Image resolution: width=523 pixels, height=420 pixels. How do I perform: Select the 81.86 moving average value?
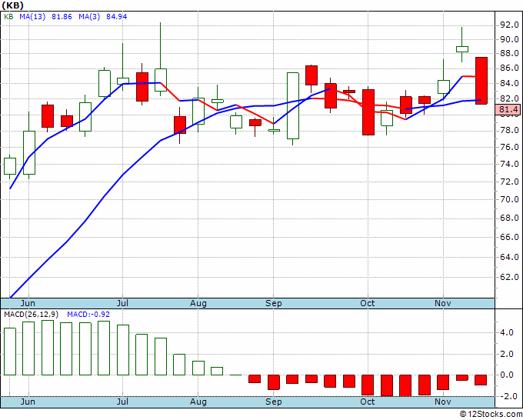[x=62, y=16]
